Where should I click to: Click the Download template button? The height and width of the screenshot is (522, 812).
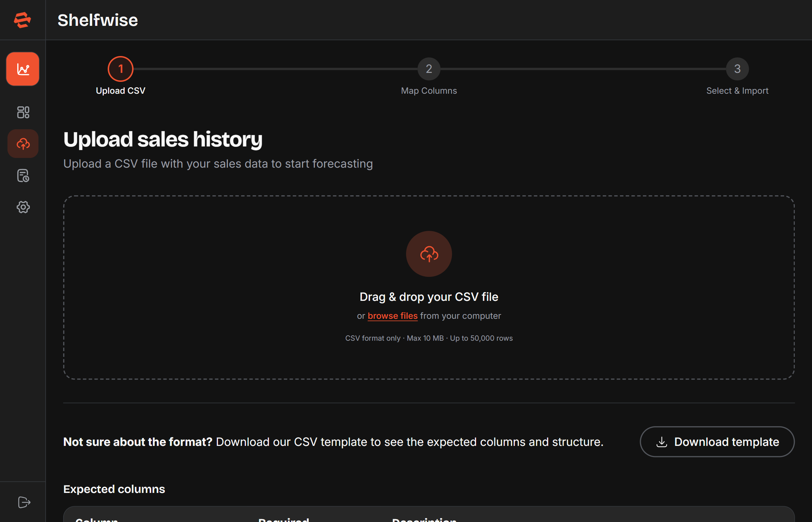pyautogui.click(x=717, y=442)
